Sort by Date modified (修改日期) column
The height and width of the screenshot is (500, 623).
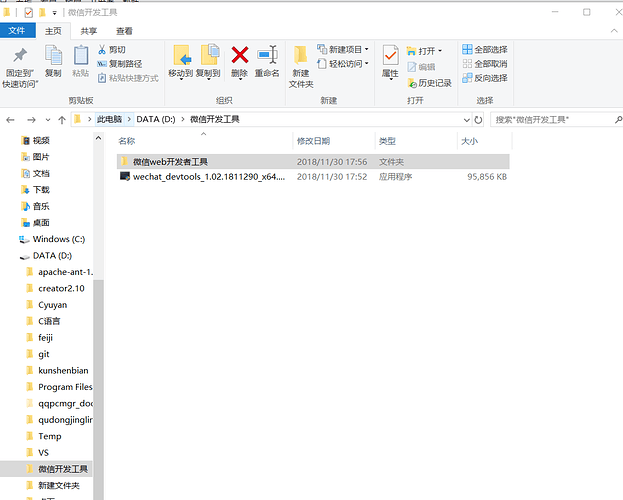click(334, 141)
